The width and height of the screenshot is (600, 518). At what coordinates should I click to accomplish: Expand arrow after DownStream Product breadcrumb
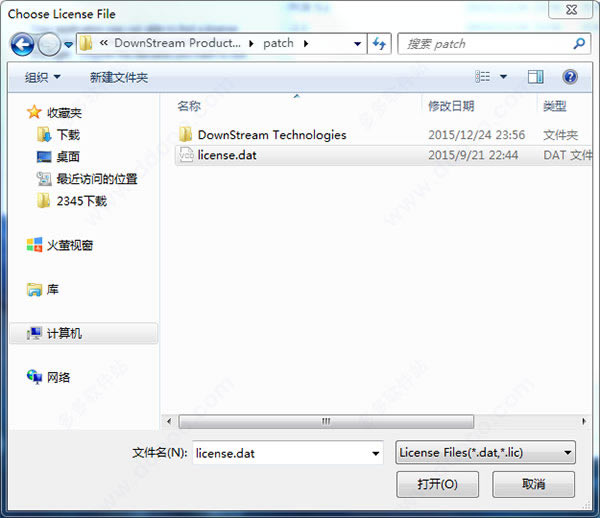click(251, 44)
